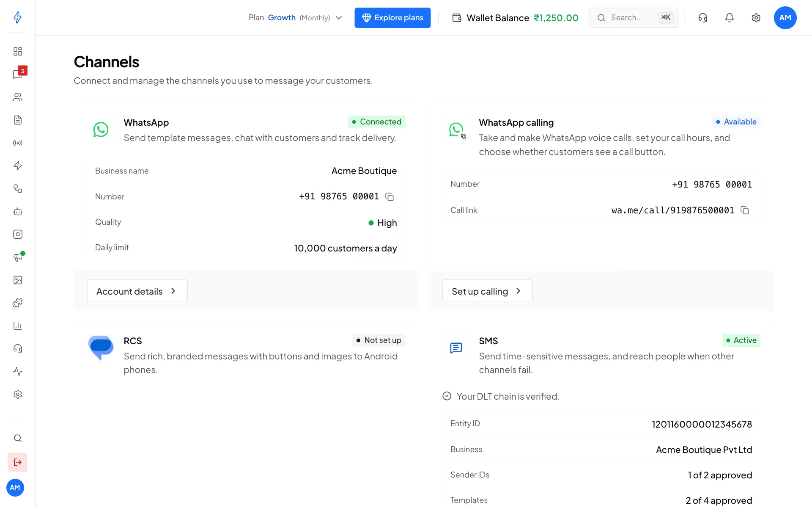Click the red logout icon in sidebar
The image size is (812, 508).
pyautogui.click(x=17, y=462)
